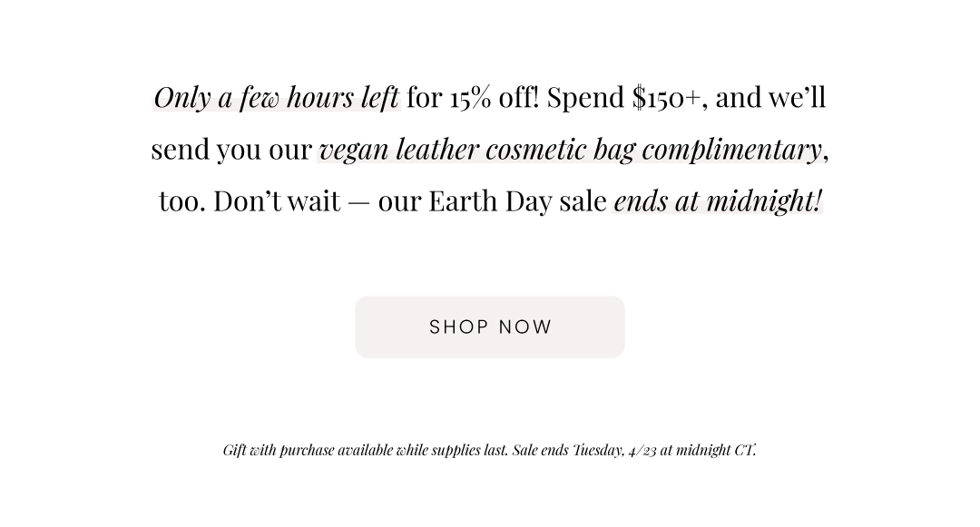
Task: Click the em dash after "wait"
Action: point(358,203)
